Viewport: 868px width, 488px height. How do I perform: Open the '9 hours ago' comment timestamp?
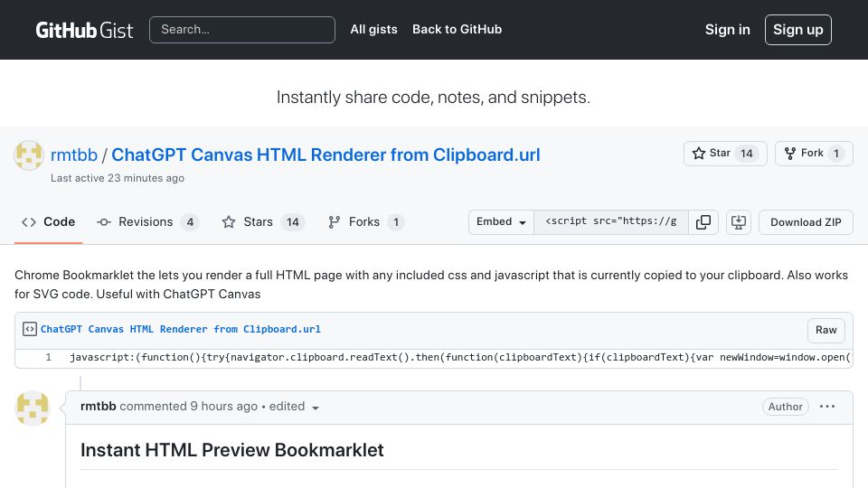point(223,406)
